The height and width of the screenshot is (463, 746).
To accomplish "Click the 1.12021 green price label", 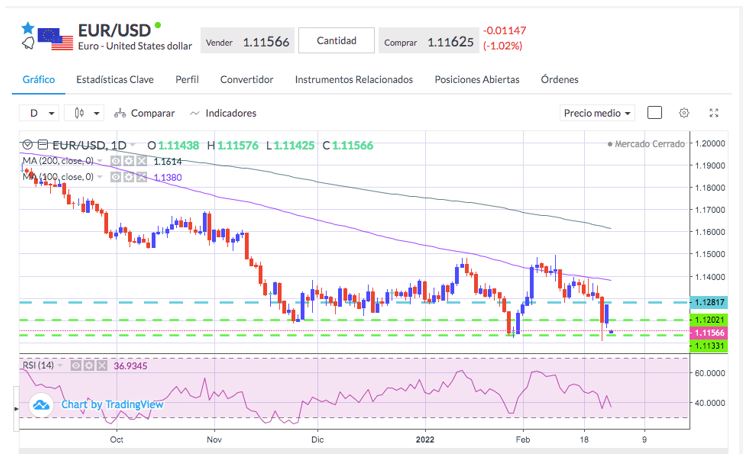I will (x=709, y=320).
